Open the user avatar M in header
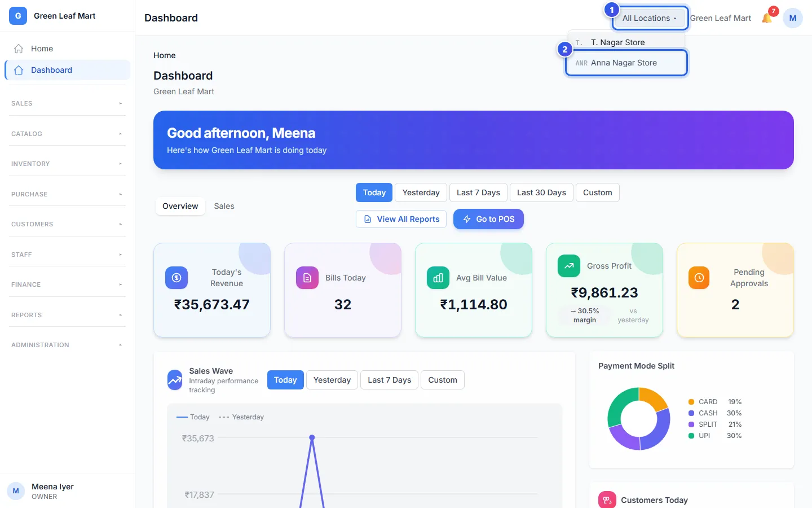 point(792,18)
